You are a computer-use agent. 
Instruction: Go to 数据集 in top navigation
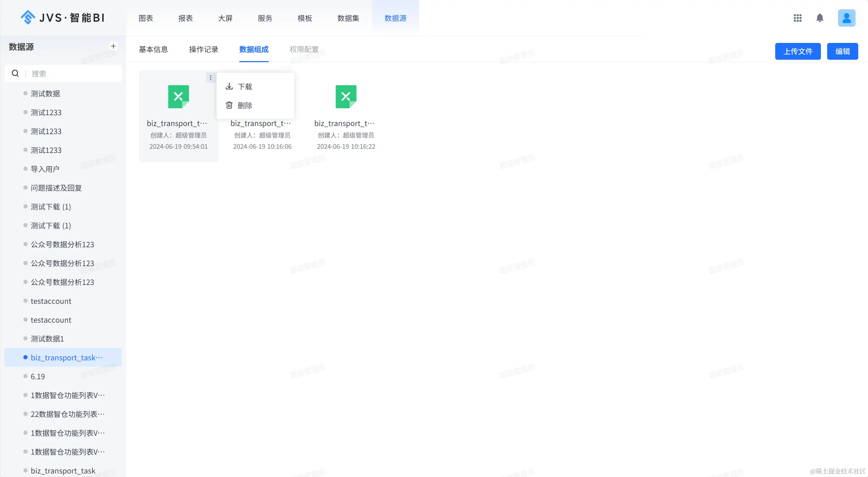348,18
